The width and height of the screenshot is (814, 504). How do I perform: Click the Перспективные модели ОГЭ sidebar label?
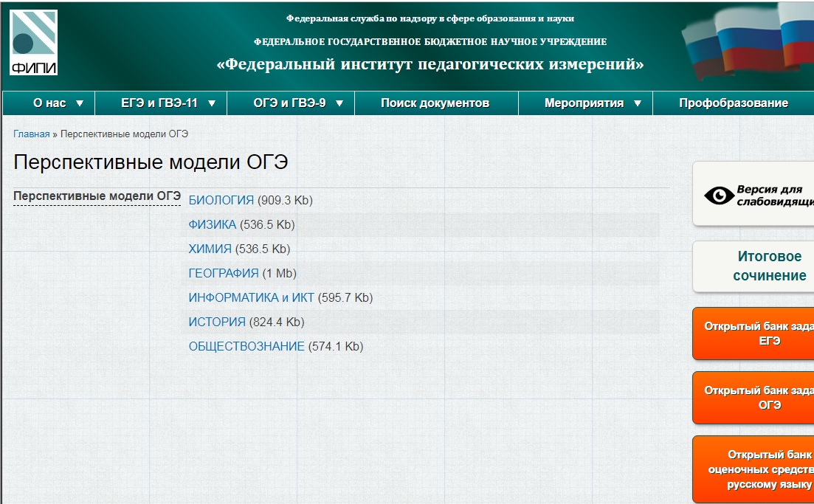(97, 196)
